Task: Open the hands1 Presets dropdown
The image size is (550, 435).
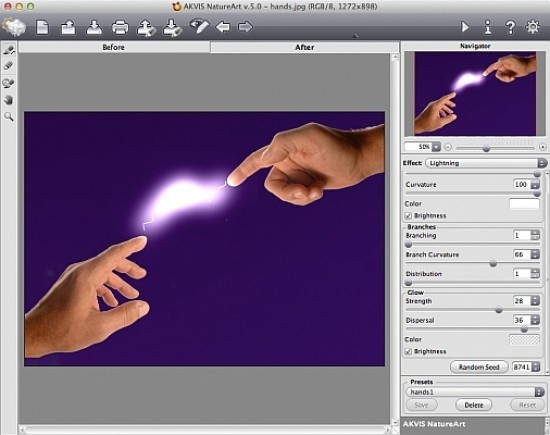Action: [x=475, y=392]
